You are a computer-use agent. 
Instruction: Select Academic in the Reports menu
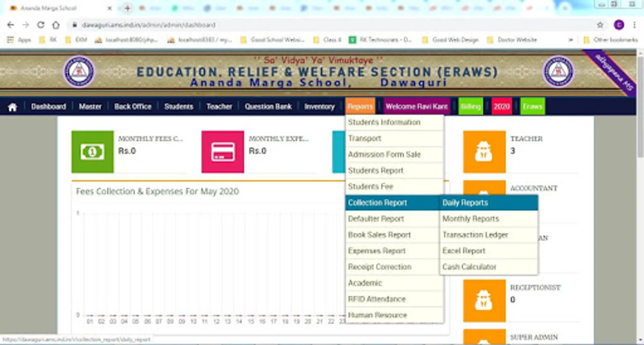[x=394, y=283]
